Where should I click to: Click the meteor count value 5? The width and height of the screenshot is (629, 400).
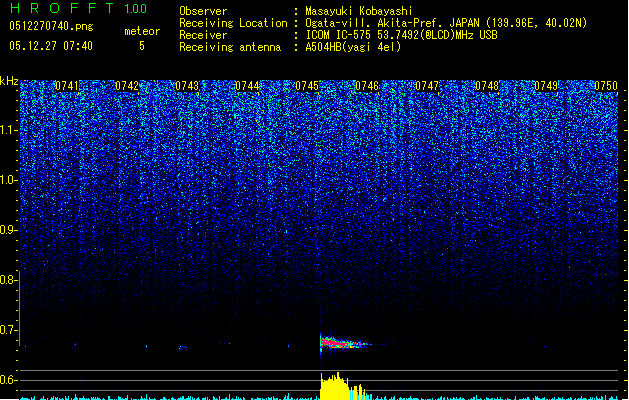tap(142, 46)
